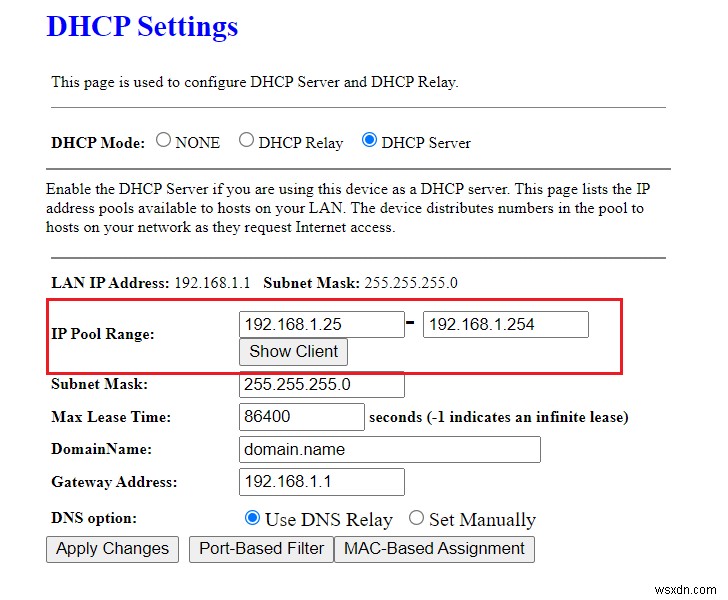Click the Apply Changes button
The height and width of the screenshot is (600, 728).
tap(112, 549)
